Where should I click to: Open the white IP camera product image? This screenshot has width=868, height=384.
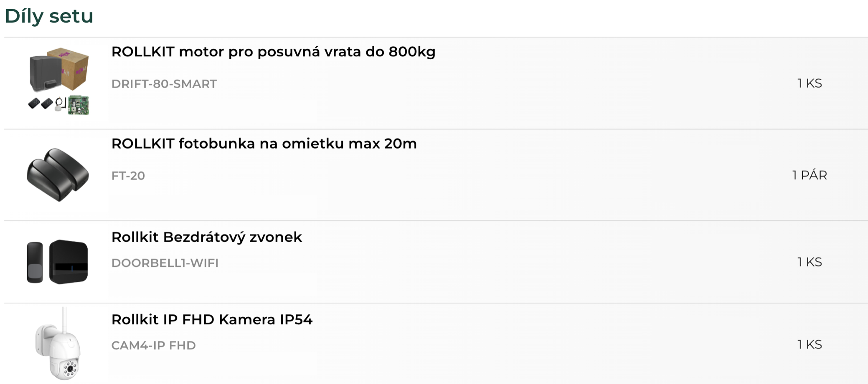58,344
